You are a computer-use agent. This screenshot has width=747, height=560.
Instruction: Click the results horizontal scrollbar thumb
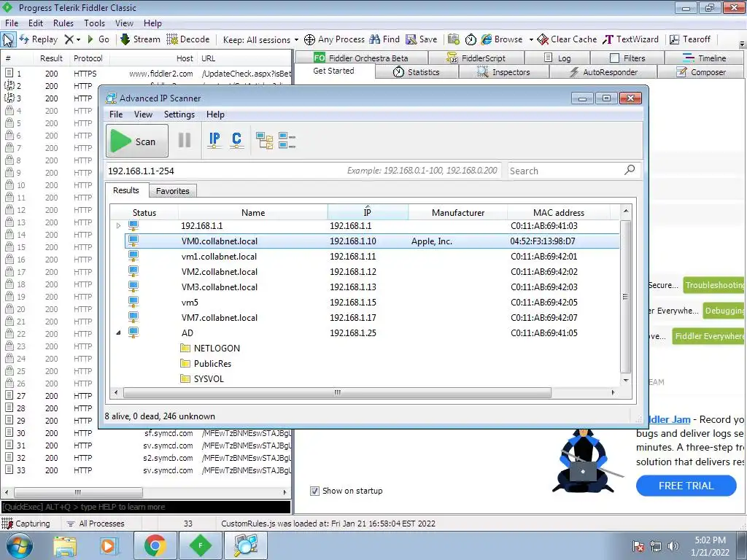coord(337,393)
